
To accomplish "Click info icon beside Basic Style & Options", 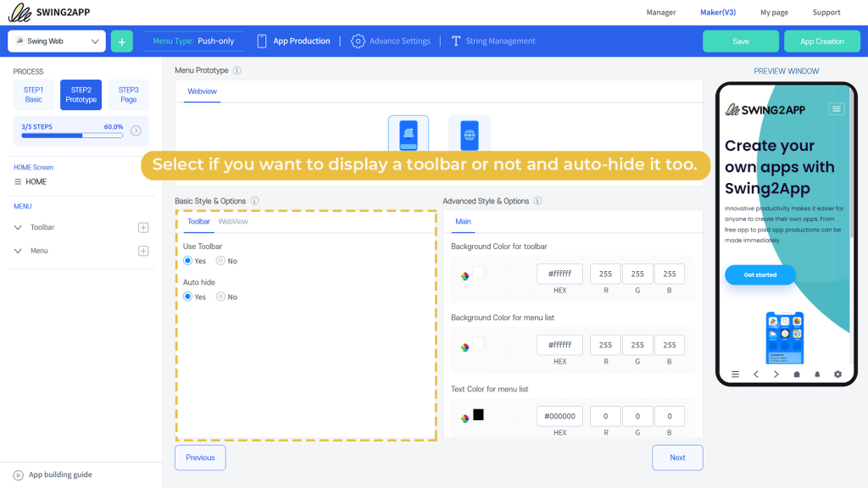I will coord(254,201).
